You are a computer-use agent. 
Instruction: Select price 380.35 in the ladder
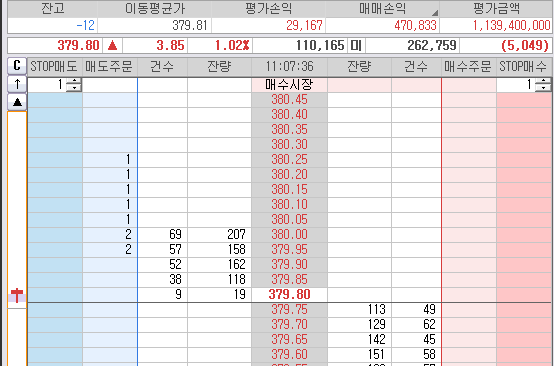[x=289, y=130]
